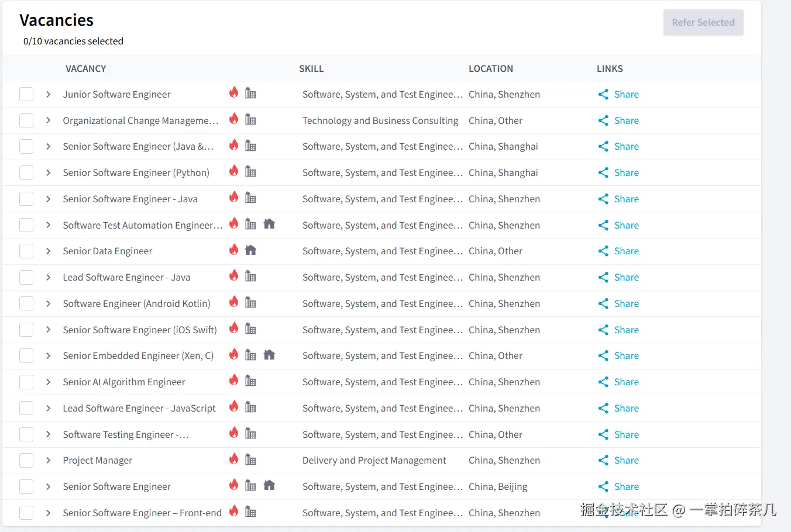Click the home icon for Senior Embedded Engineer

click(x=269, y=355)
